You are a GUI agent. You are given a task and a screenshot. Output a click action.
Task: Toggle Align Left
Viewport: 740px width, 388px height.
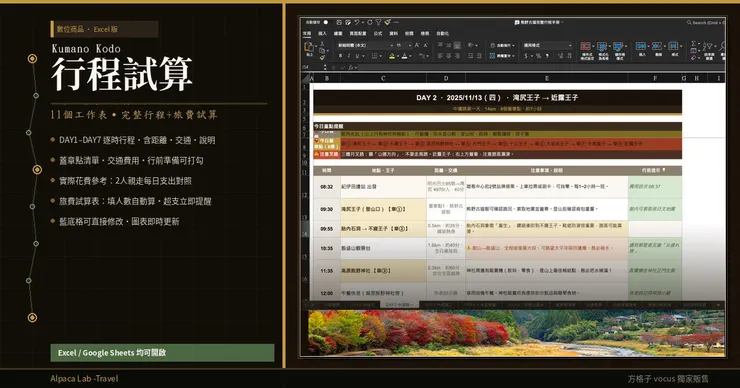coord(440,56)
